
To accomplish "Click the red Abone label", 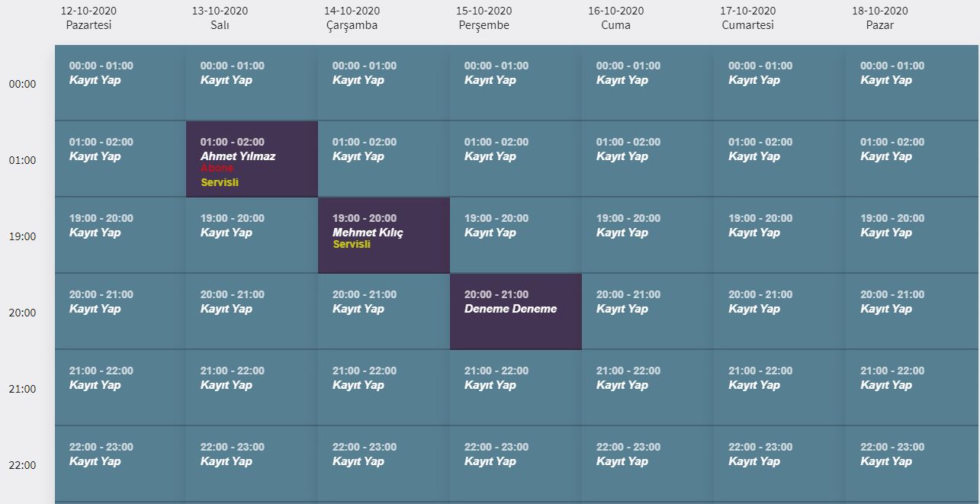I will [217, 169].
